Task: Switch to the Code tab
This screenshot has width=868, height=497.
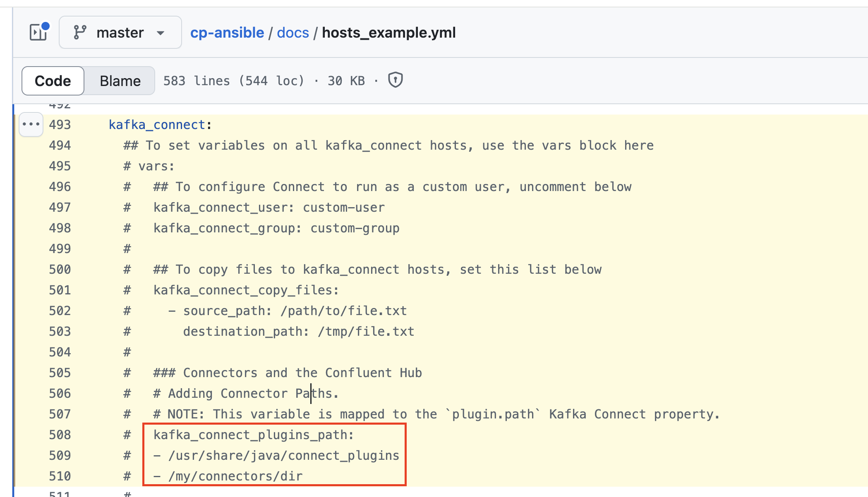Action: [53, 80]
